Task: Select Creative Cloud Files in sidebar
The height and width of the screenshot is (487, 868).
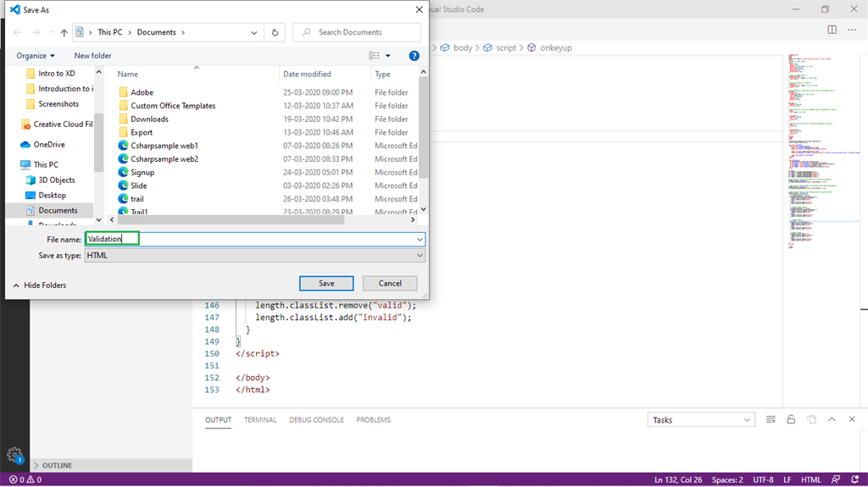Action: [56, 125]
